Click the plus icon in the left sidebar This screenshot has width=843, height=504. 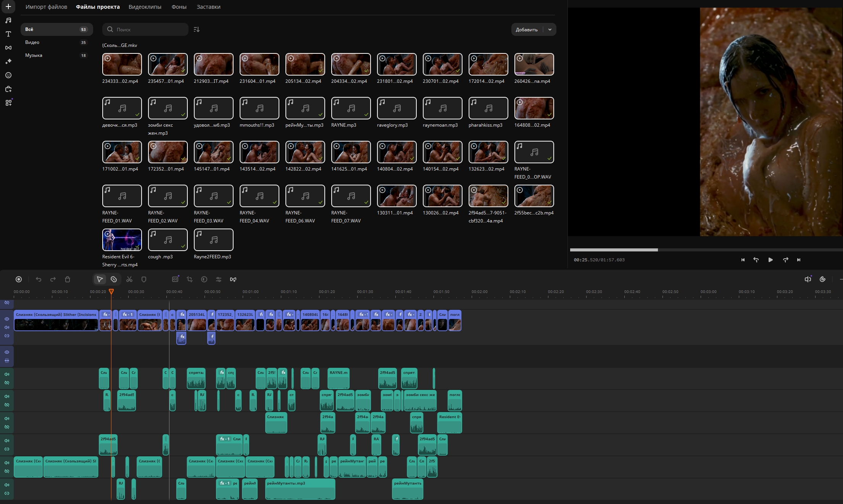(x=8, y=6)
